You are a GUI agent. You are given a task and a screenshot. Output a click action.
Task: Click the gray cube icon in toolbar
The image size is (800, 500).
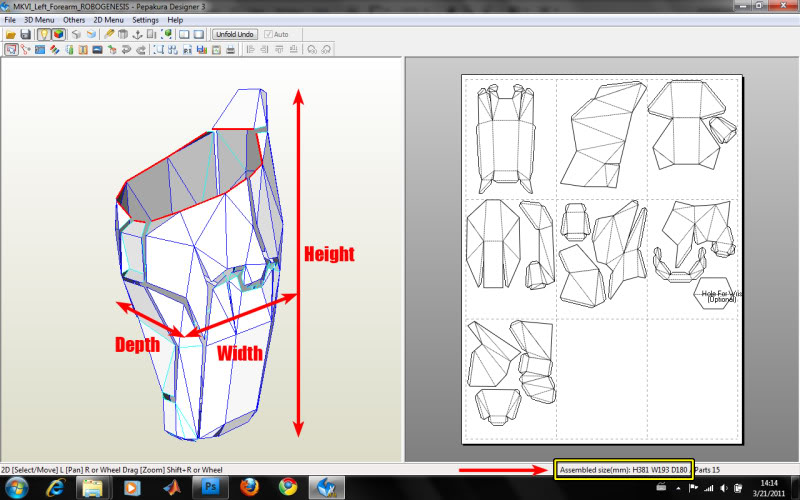tap(76, 34)
